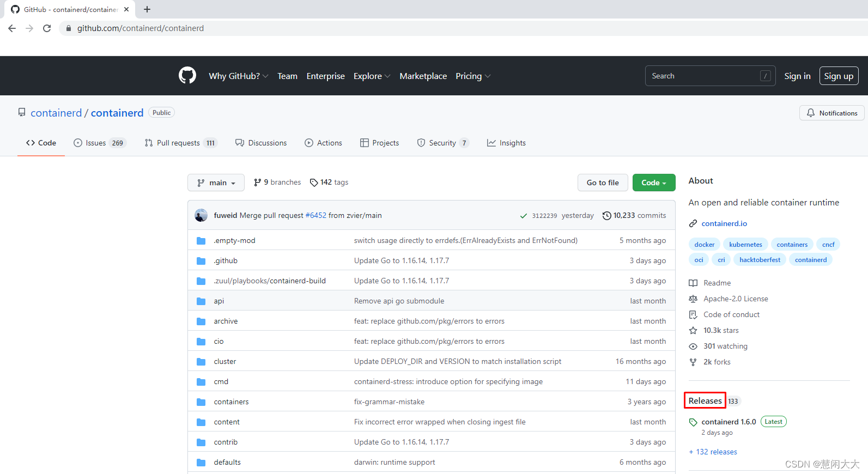This screenshot has height=474, width=868.
Task: Open the + 132 releases link
Action: pyautogui.click(x=713, y=452)
